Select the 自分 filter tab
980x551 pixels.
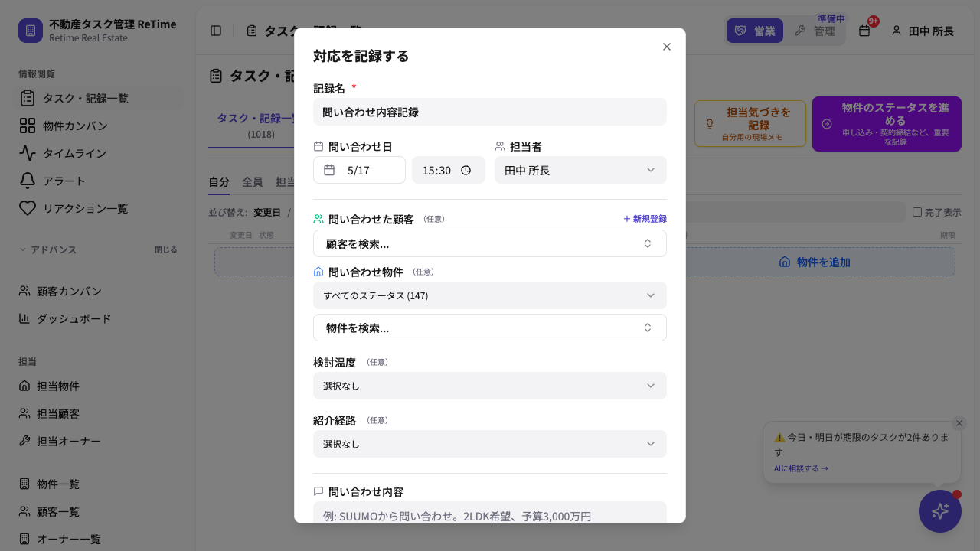pyautogui.click(x=219, y=181)
